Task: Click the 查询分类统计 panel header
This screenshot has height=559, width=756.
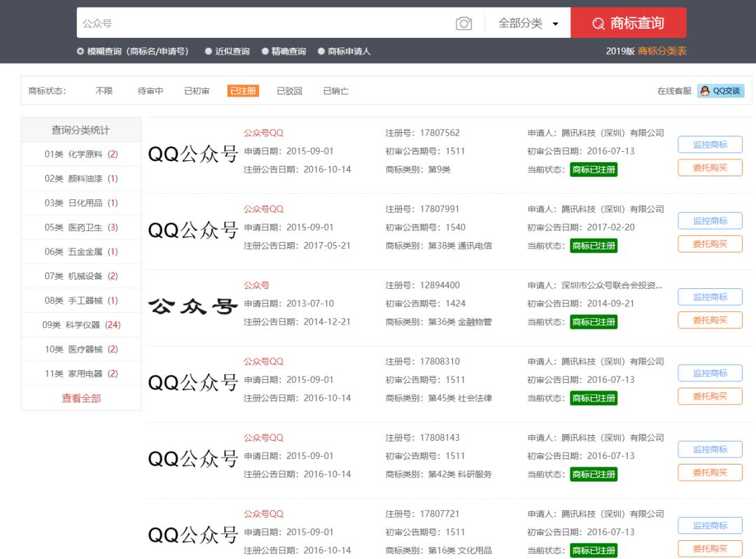Action: point(81,129)
